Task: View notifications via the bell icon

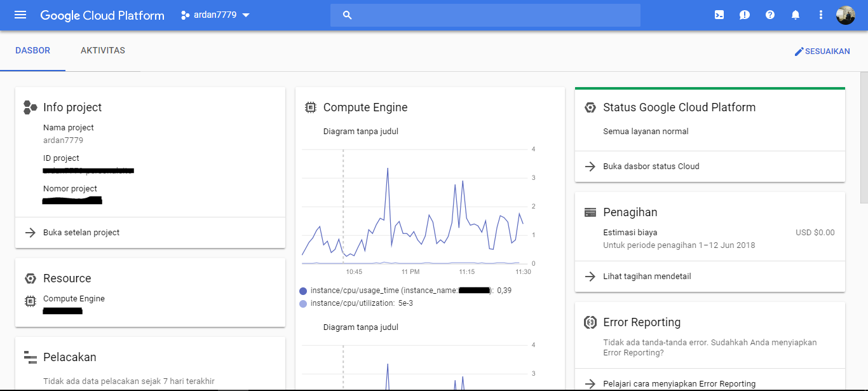Action: (x=795, y=14)
